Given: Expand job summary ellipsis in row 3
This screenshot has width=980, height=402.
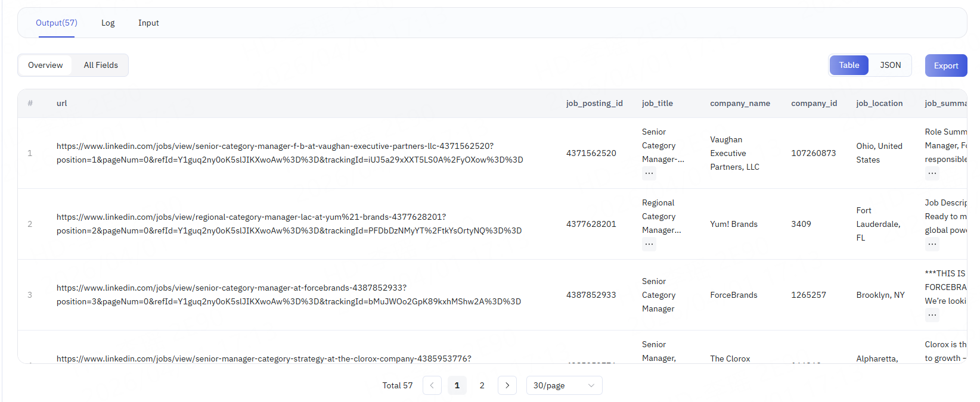Looking at the screenshot, I should click(932, 315).
